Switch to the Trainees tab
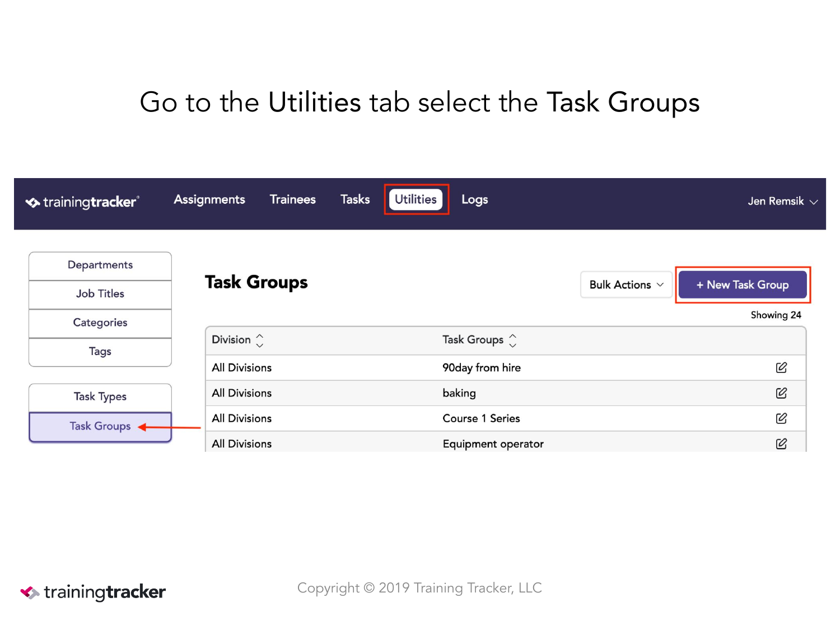The image size is (840, 630). [x=293, y=199]
